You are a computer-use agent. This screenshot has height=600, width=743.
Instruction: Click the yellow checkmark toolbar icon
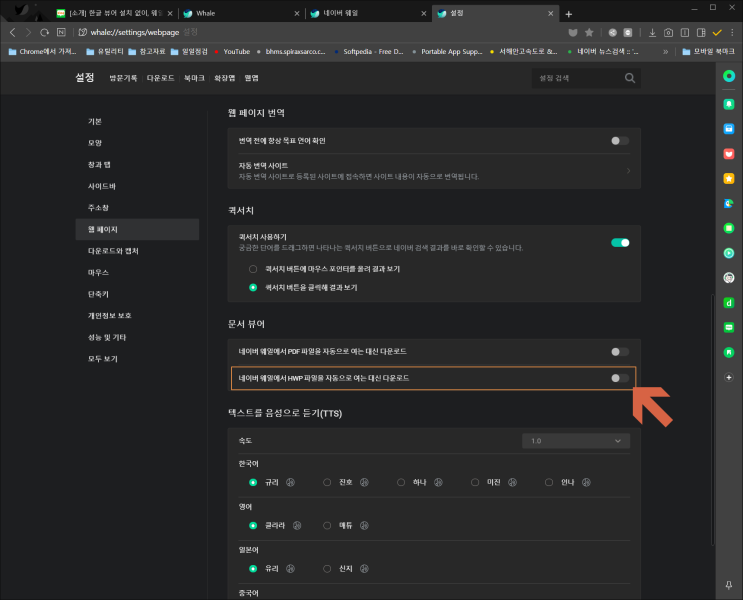717,32
